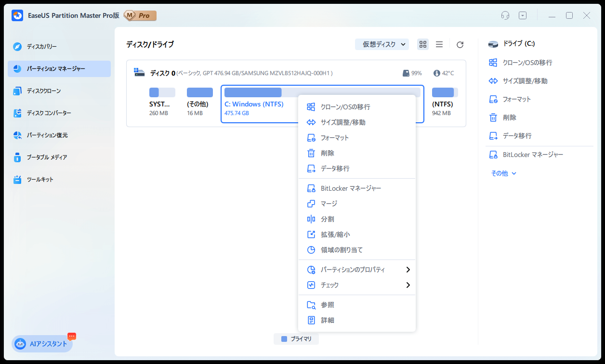
Task: Click the C: partition usage bar
Action: [322, 92]
